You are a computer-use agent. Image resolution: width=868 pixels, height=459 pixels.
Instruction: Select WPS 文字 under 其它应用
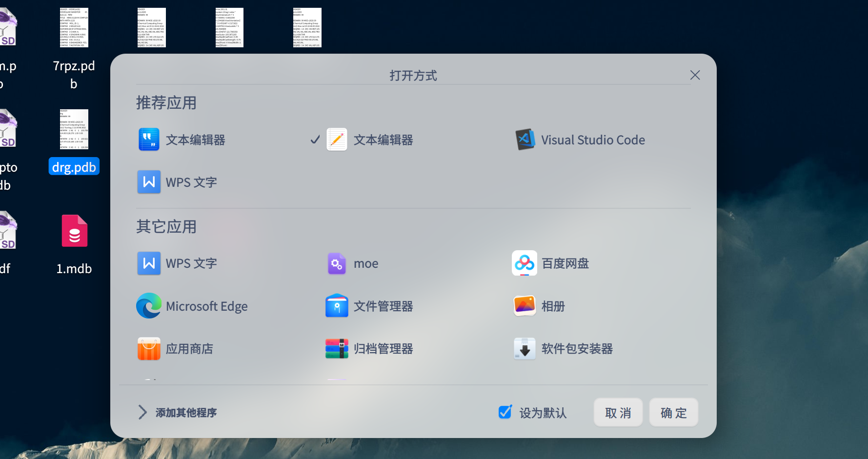177,263
